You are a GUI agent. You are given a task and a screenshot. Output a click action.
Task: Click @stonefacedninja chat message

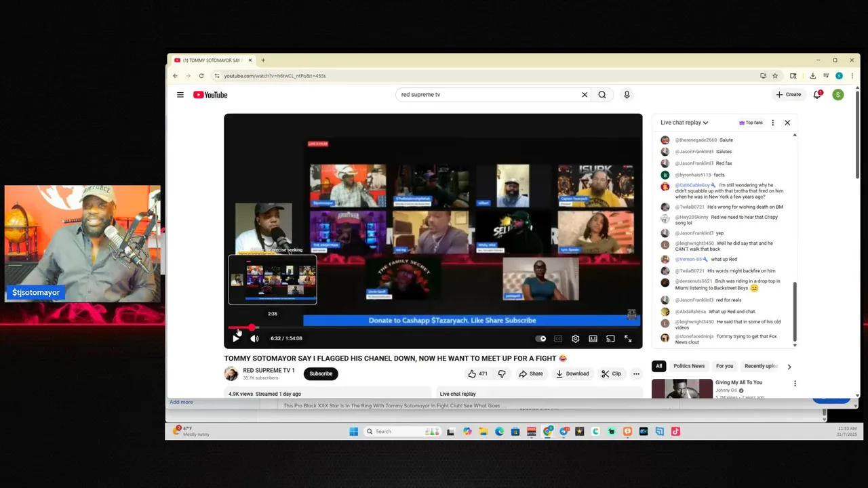[x=724, y=338]
